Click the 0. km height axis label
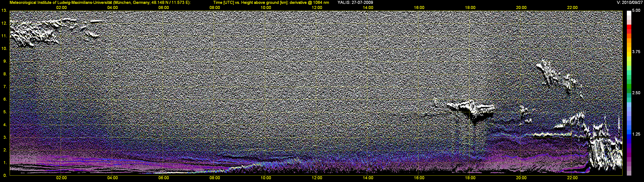The height and width of the screenshot is (182, 644). pyautogui.click(x=5, y=176)
